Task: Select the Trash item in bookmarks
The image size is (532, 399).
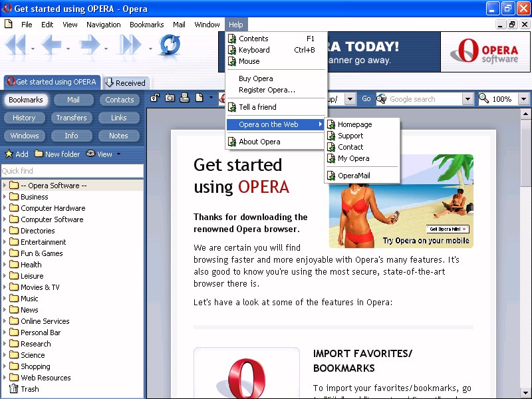Action: tap(29, 389)
